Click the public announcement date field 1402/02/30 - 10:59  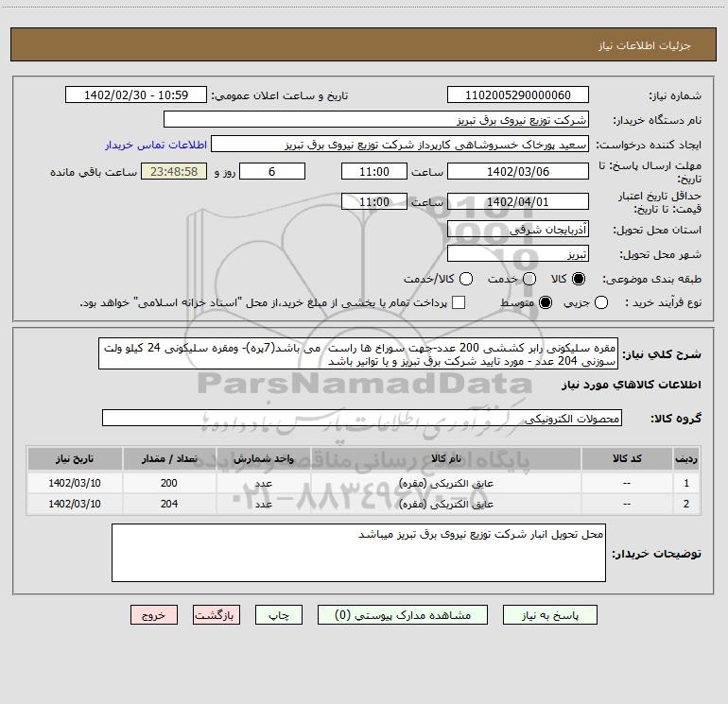click(136, 94)
